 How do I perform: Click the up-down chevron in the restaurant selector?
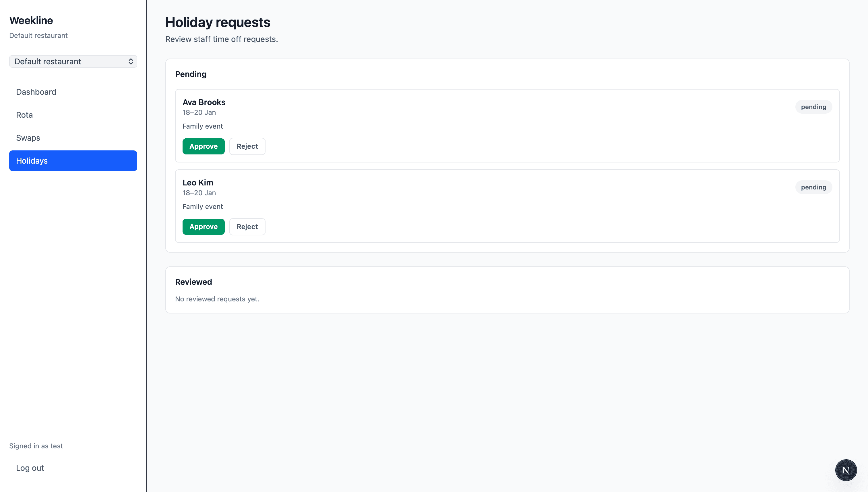click(131, 61)
